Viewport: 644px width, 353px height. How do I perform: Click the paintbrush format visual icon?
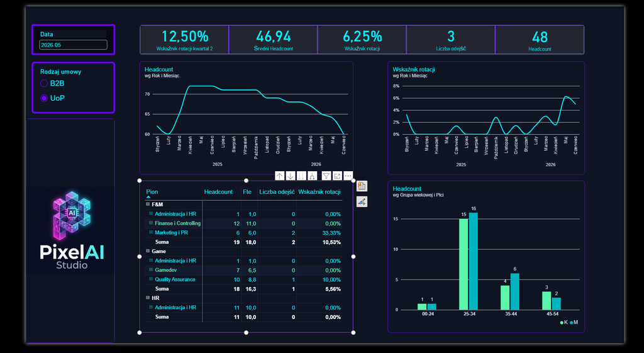[362, 202]
